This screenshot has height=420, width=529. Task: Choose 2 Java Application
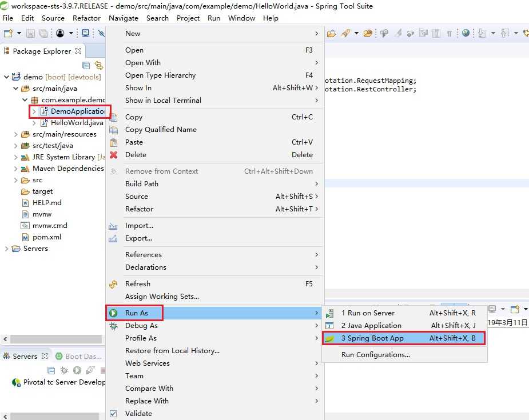[404, 325]
